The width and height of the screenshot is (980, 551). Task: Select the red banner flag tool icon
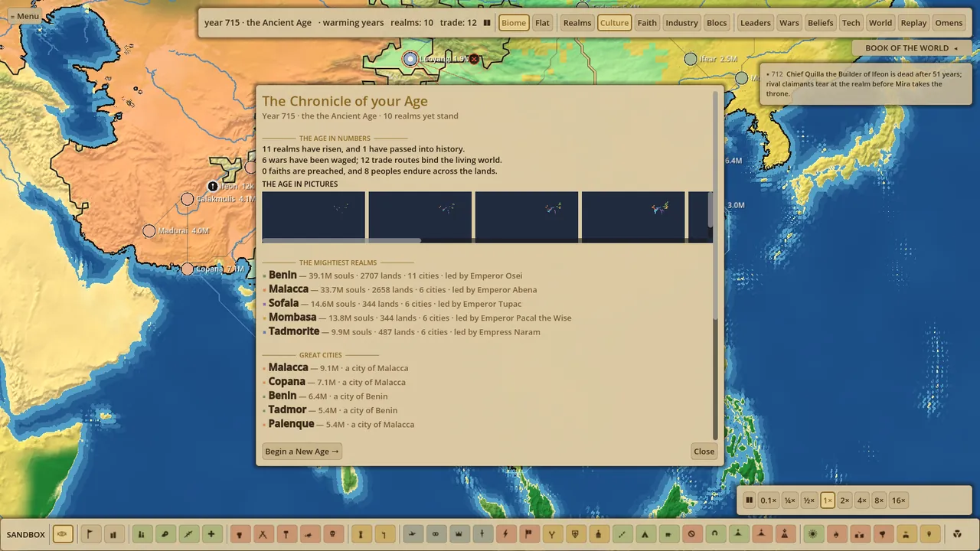coord(528,534)
